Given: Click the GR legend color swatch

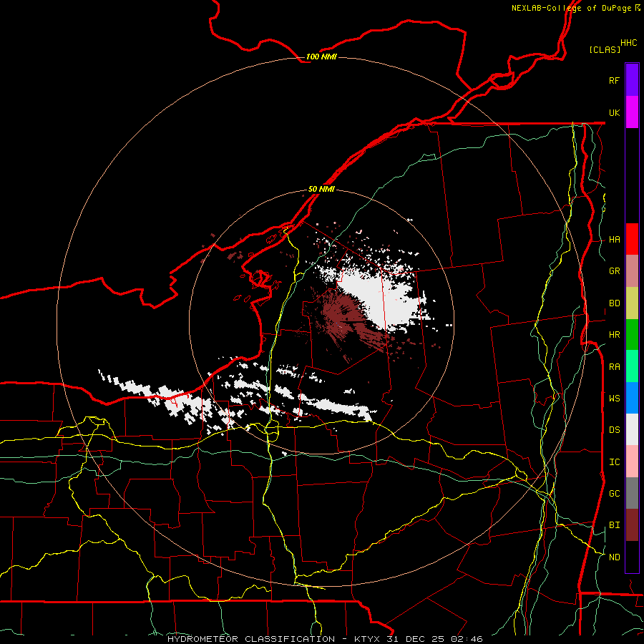Looking at the screenshot, I should pos(632,271).
